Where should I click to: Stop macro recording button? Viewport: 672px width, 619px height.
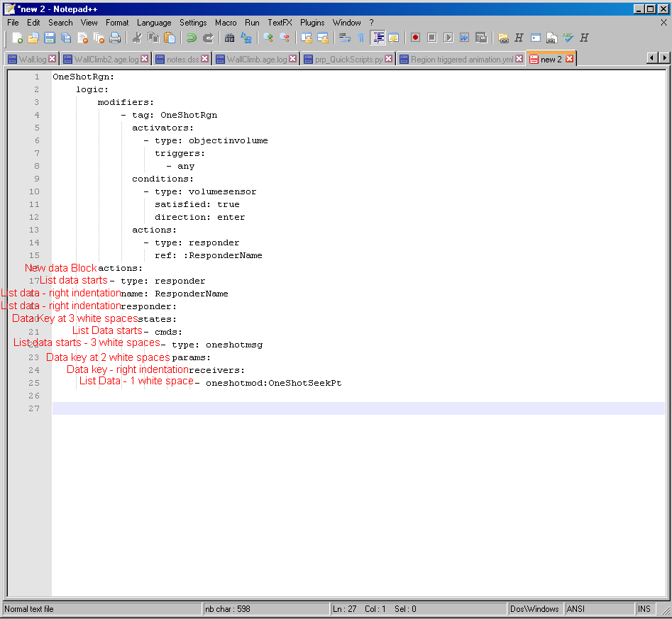tap(432, 38)
